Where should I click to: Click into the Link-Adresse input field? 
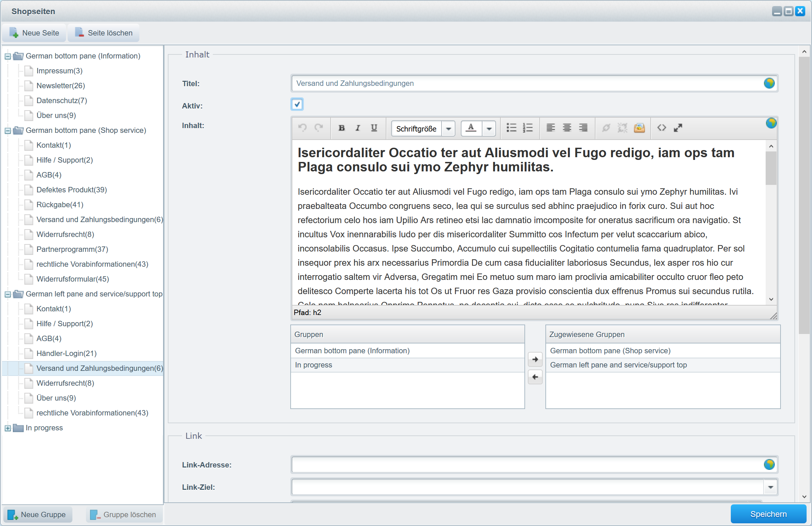coord(525,464)
